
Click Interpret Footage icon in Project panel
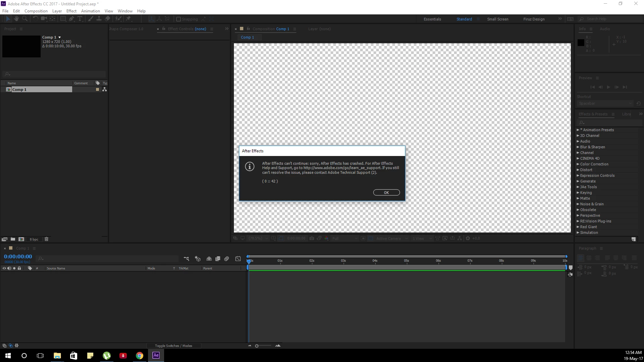pos(4,239)
